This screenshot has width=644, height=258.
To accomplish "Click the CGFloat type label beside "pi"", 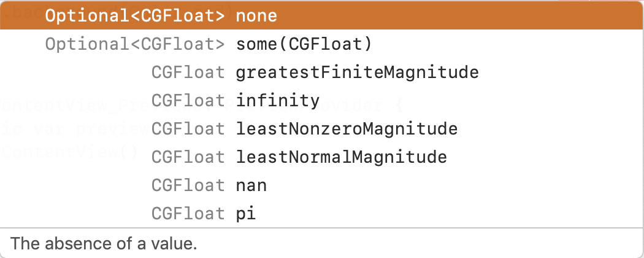I will (188, 214).
